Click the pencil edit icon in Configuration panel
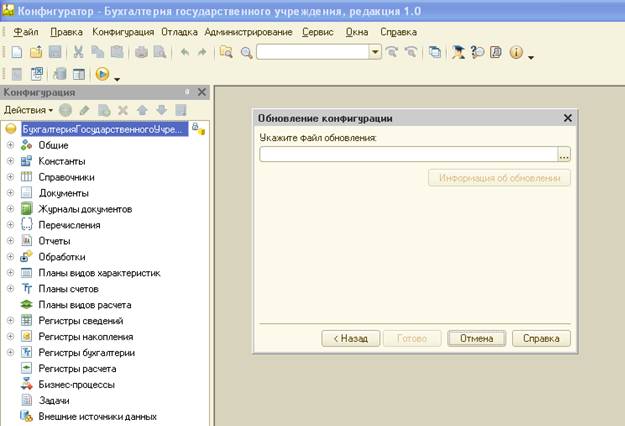The image size is (625, 426). (84, 110)
